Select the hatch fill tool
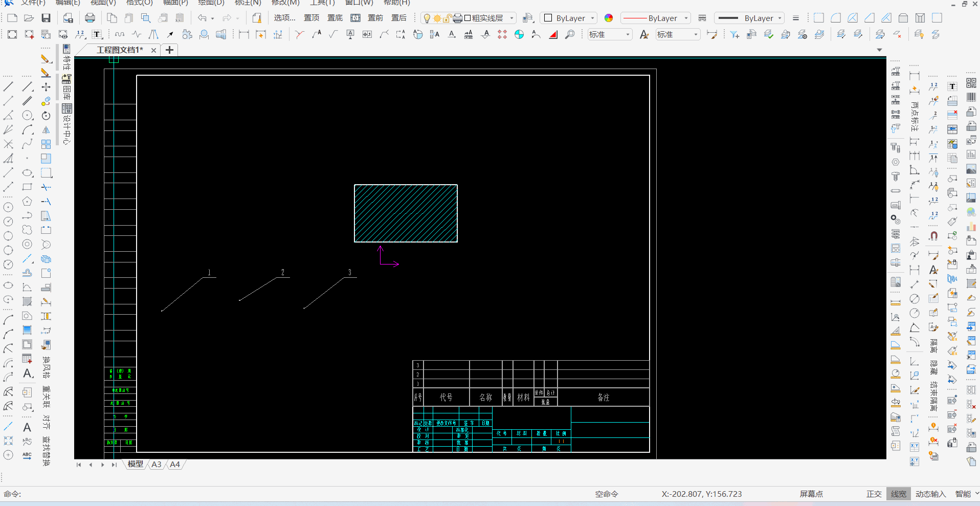Viewport: 980px width, 506px height. pos(27,302)
